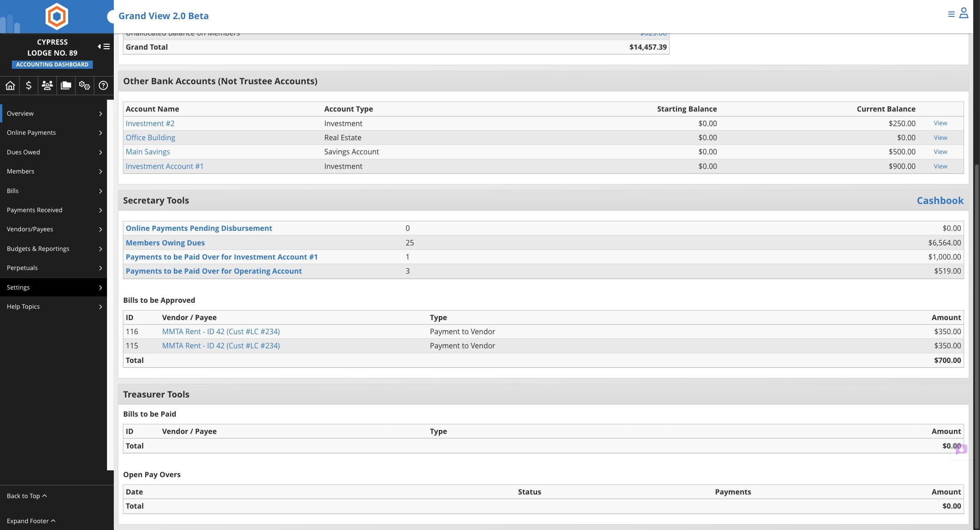Image resolution: width=980 pixels, height=530 pixels.
Task: Open the dollar sign finances icon
Action: click(x=29, y=85)
